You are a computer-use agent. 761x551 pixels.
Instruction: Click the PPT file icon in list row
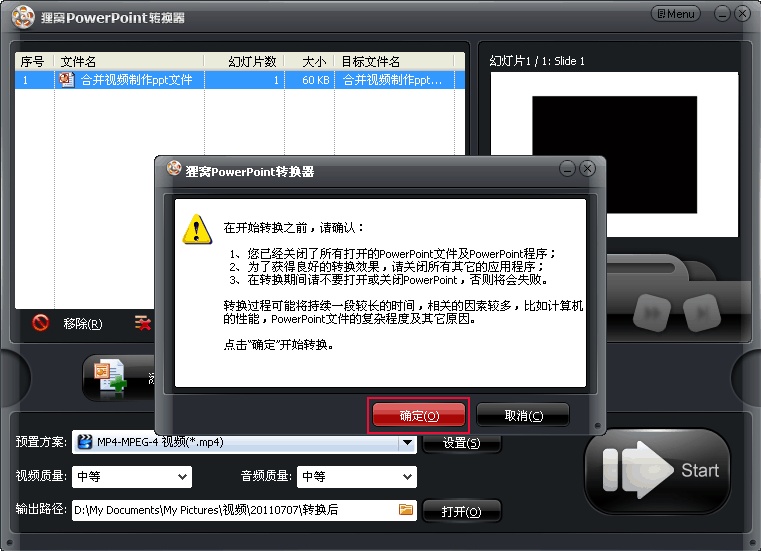pos(67,79)
